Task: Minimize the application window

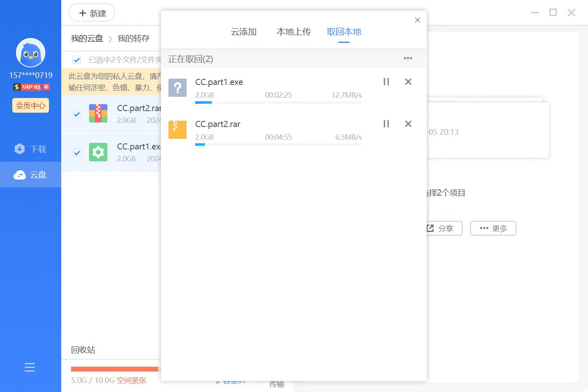Action: [x=535, y=13]
